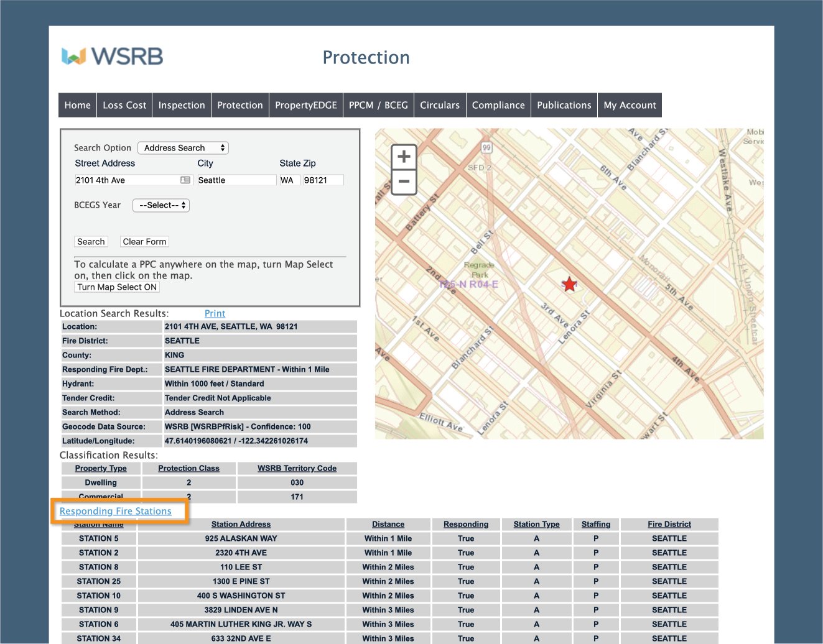Open the Loss Cost menu tab
The height and width of the screenshot is (644, 823).
click(x=124, y=105)
